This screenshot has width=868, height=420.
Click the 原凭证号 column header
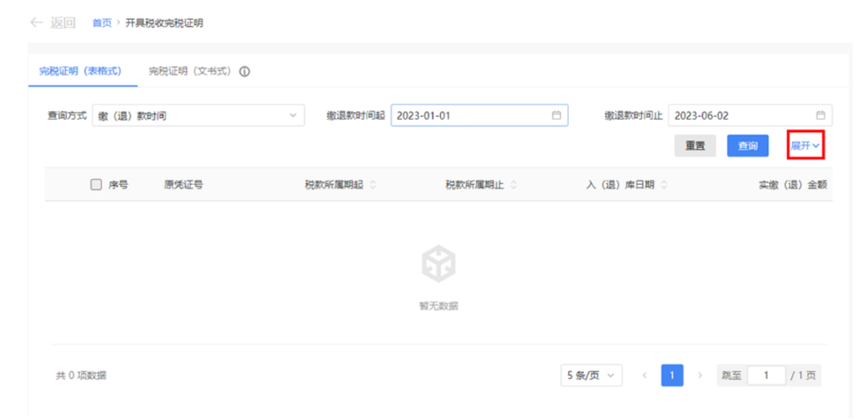click(x=183, y=184)
